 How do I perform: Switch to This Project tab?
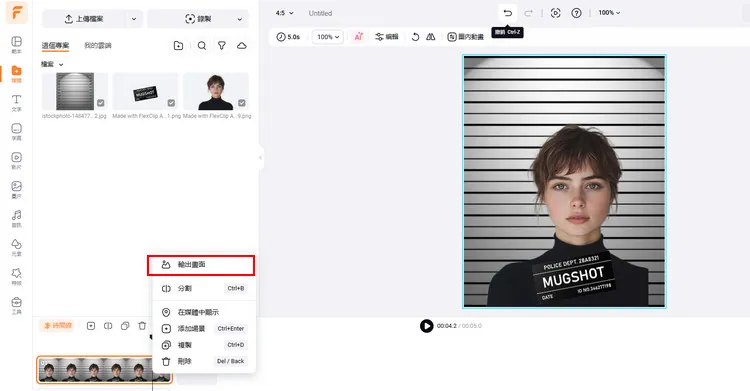point(55,45)
